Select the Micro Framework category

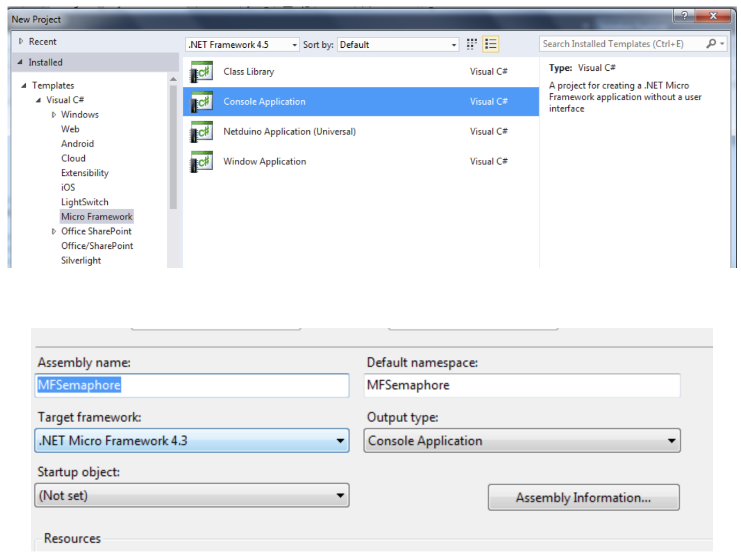[x=97, y=217]
